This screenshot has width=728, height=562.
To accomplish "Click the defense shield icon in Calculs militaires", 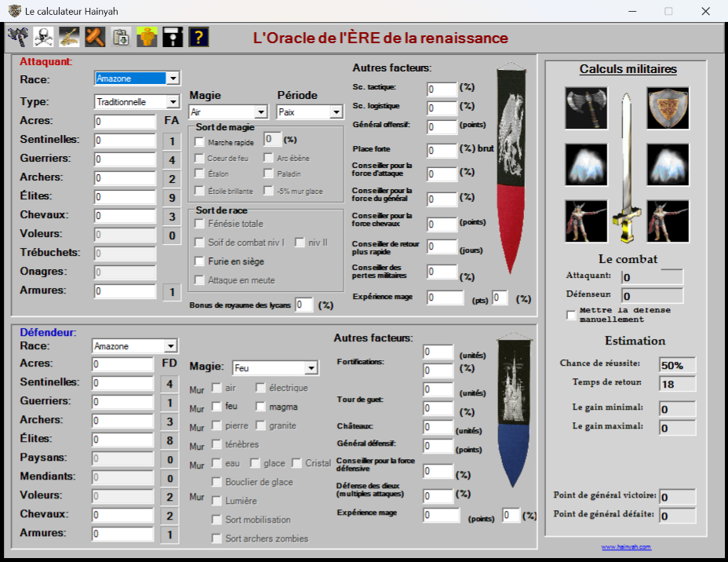I will pyautogui.click(x=668, y=108).
